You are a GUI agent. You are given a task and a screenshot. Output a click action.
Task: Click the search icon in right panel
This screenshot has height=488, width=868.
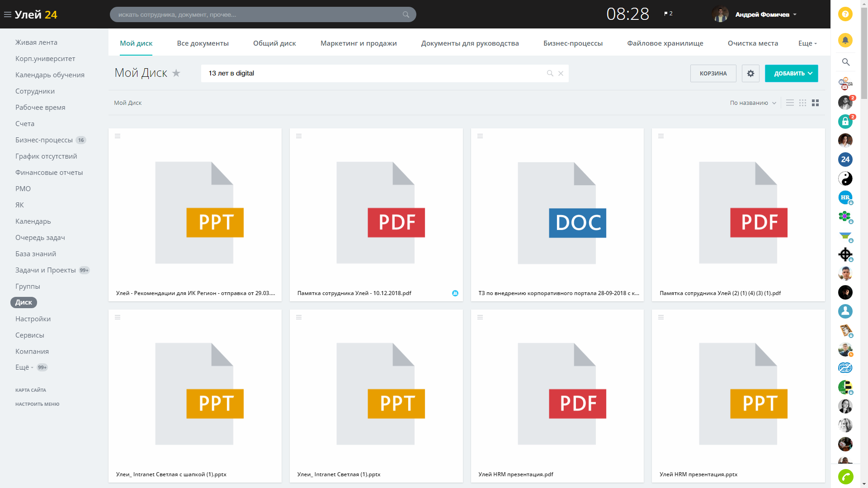846,62
